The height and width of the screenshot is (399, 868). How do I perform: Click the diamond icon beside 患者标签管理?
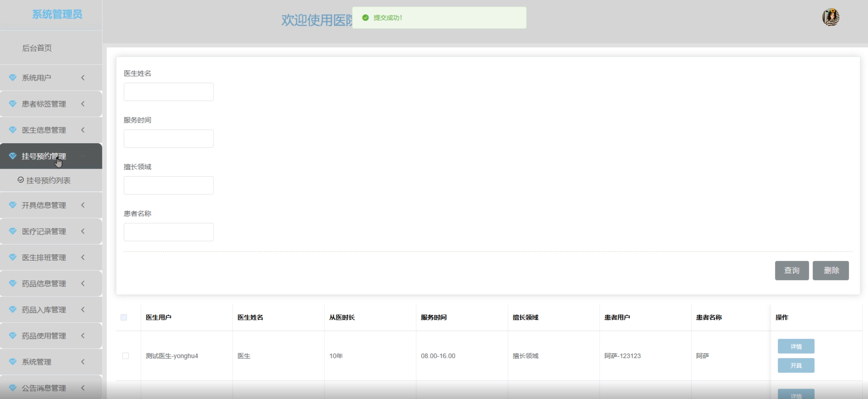click(13, 104)
